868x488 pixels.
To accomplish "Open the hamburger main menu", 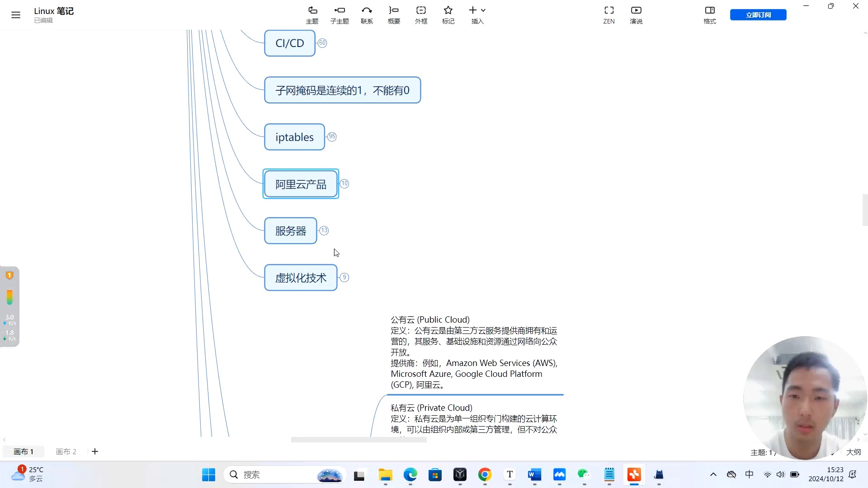I will pyautogui.click(x=16, y=15).
